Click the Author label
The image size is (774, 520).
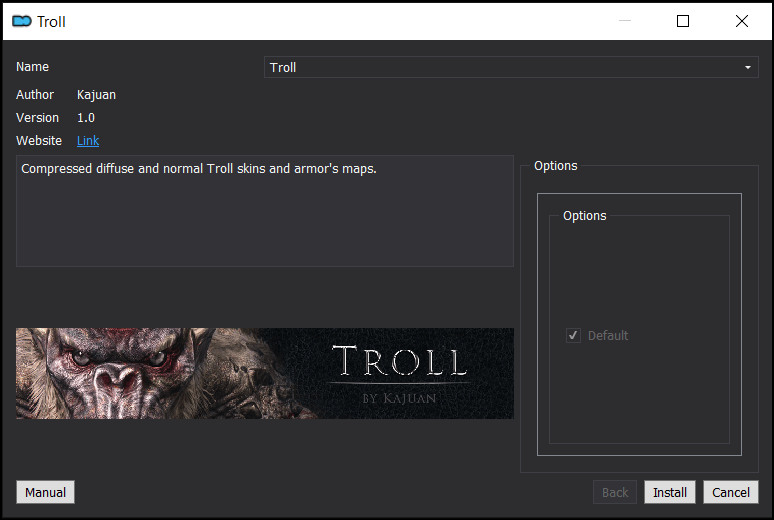tap(35, 95)
